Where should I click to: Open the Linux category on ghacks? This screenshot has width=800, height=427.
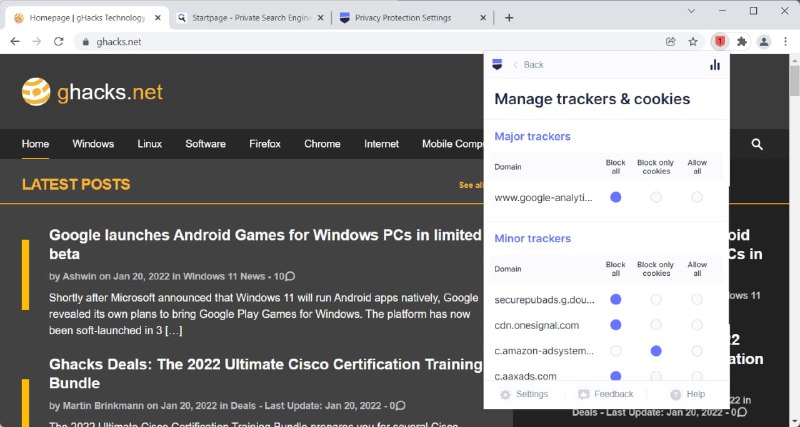(149, 144)
